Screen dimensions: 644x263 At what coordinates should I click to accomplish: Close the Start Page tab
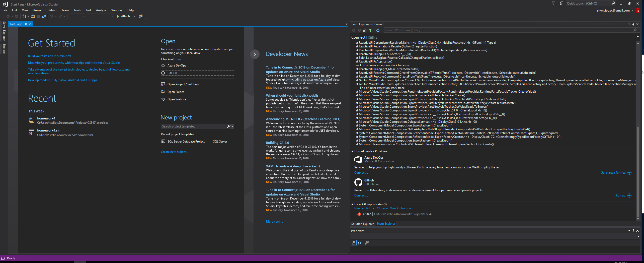point(30,24)
